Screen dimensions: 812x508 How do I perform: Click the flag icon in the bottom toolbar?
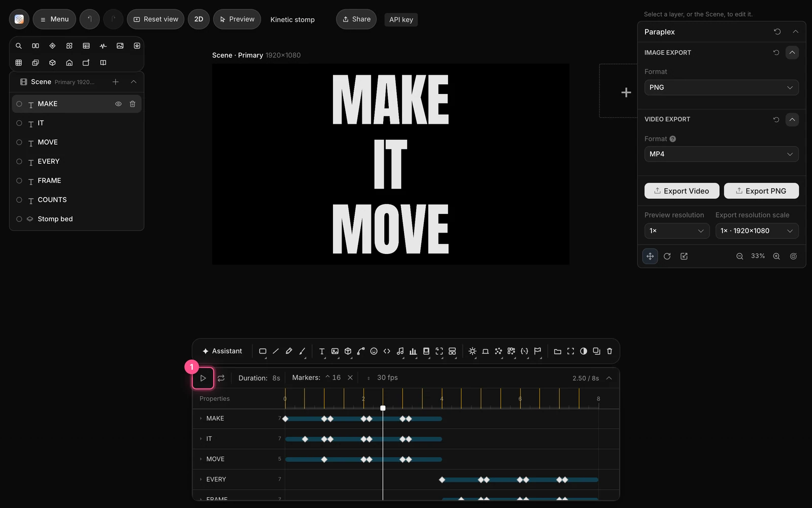pos(537,351)
